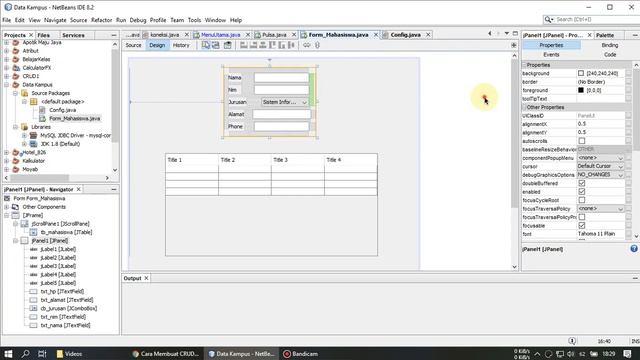Screen dimensions: 640x360
Task: Click the third alignment icon in the design toolbar
Action: point(263,45)
